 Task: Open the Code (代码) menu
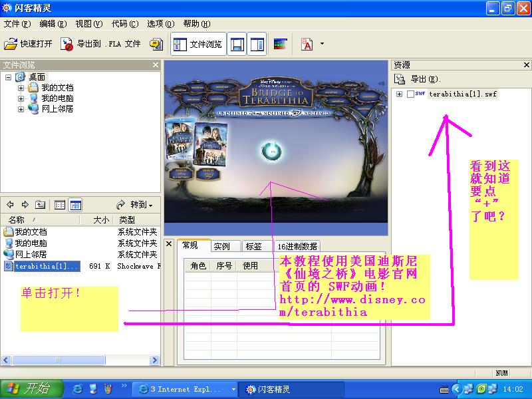[125, 24]
